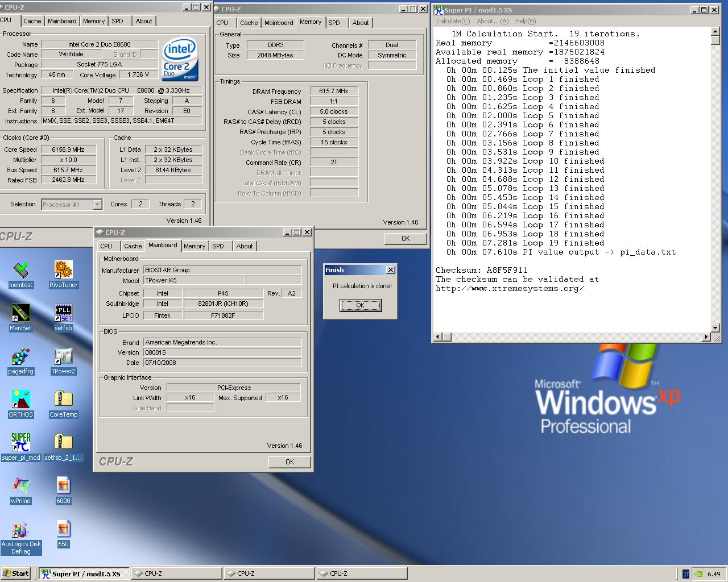728x582 pixels.
Task: Click the Mainboard window CPU-Z title icon
Action: (x=100, y=232)
